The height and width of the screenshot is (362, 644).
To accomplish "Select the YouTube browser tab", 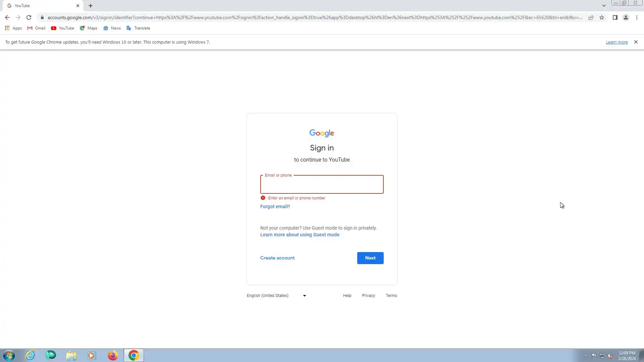I will coord(40,6).
